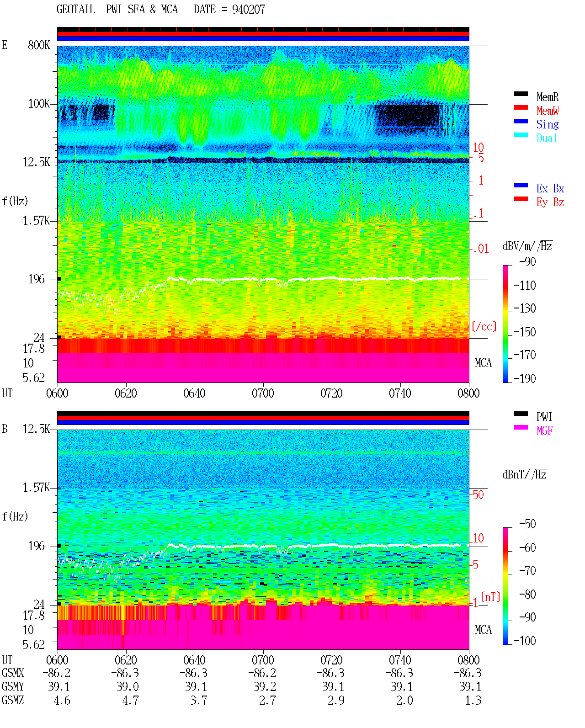
Task: Click the '-190' color scale tick label
Action: 525,378
